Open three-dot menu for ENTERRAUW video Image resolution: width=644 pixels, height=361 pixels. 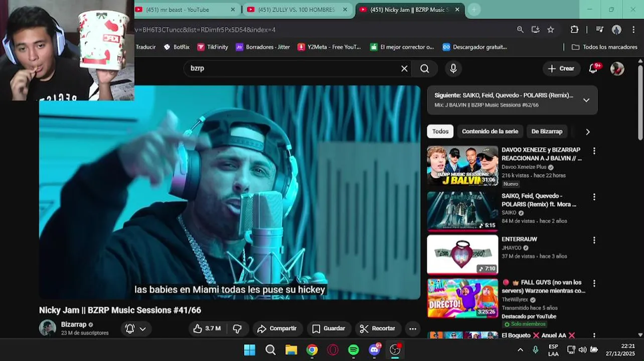(x=594, y=240)
